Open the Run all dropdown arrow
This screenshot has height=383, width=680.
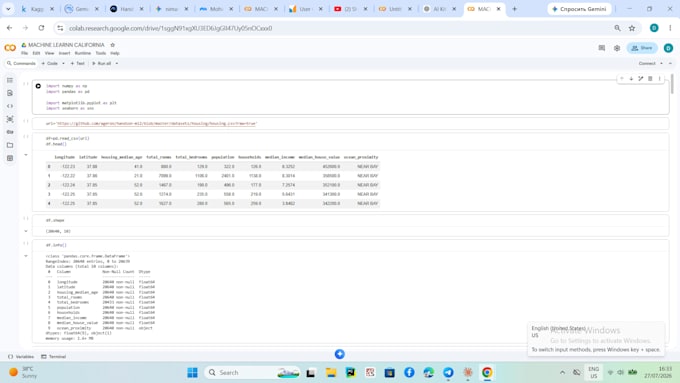117,63
